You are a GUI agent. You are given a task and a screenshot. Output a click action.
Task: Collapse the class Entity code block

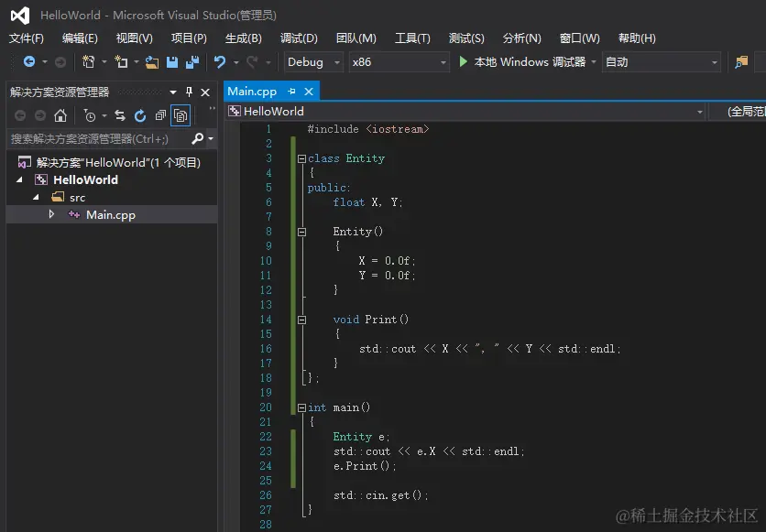301,158
